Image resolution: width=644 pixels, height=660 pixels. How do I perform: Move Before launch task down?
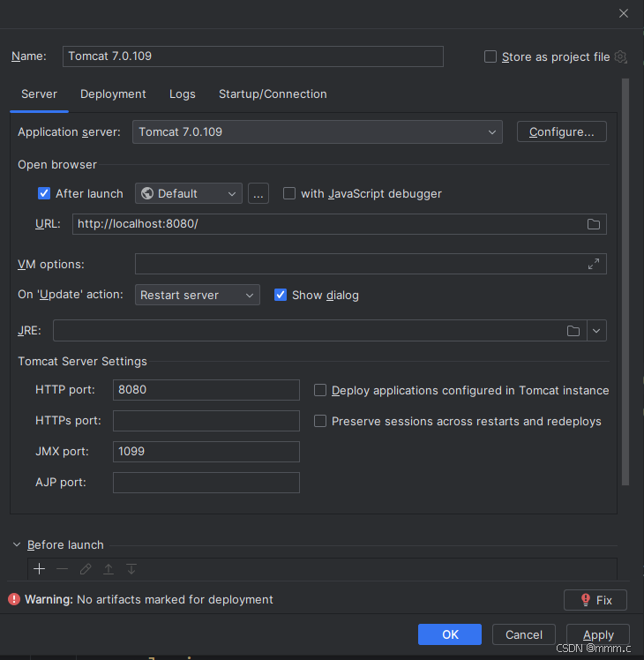(131, 569)
